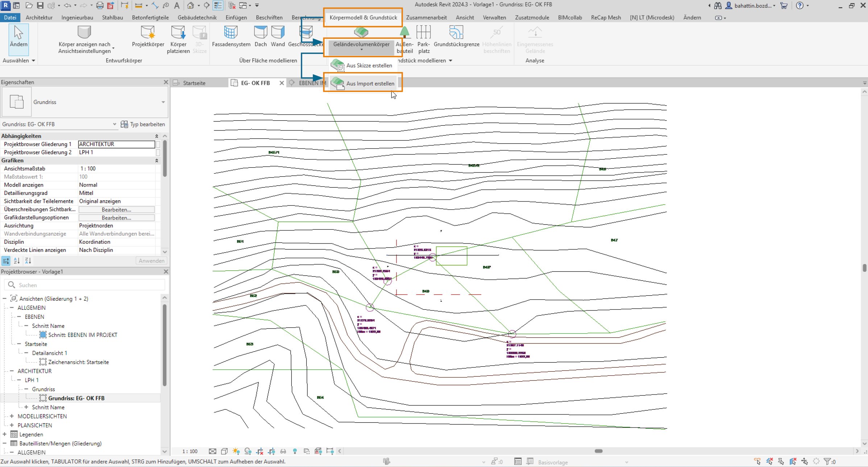The width and height of the screenshot is (868, 467).
Task: Click selection filter funnel icon
Action: [827, 462]
